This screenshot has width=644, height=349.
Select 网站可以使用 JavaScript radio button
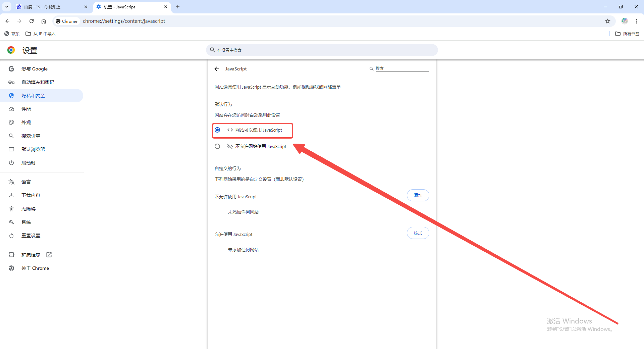(217, 130)
